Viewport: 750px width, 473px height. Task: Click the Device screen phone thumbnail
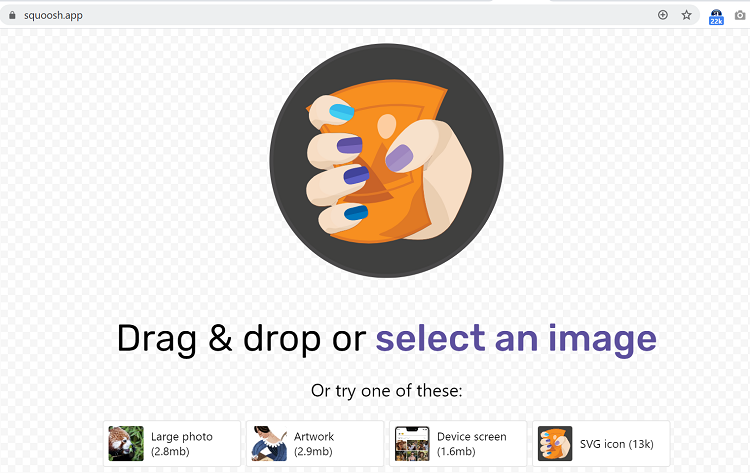pyautogui.click(x=412, y=444)
